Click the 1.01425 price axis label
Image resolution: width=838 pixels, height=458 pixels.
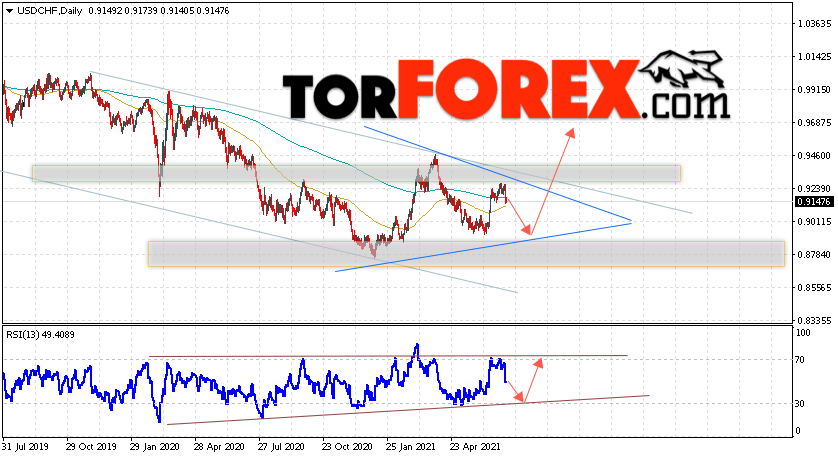(x=814, y=57)
